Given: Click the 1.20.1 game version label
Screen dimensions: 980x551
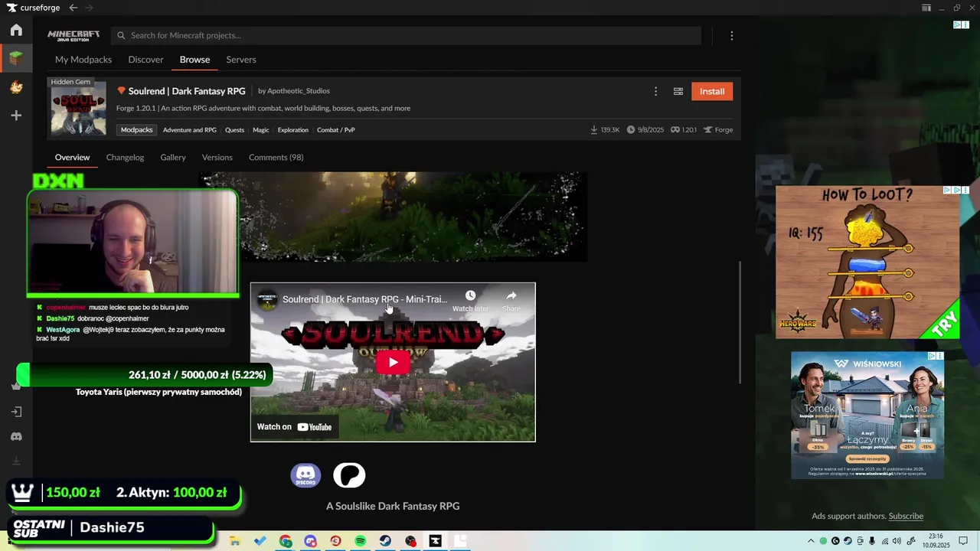Looking at the screenshot, I should tap(684, 130).
